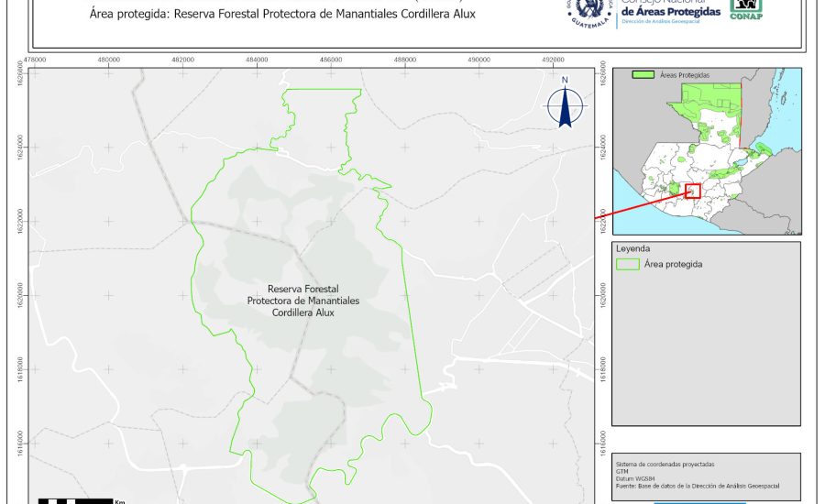This screenshot has height=504, width=825.
Task: Click the 'Áreas Protegidas' inset legend label
Action: click(x=686, y=74)
